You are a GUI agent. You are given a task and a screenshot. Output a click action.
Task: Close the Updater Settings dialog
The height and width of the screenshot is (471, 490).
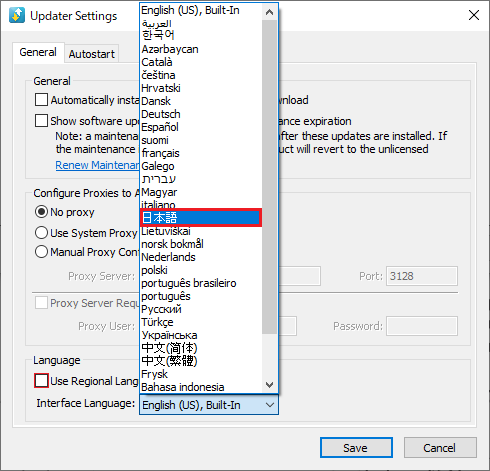[474, 15]
